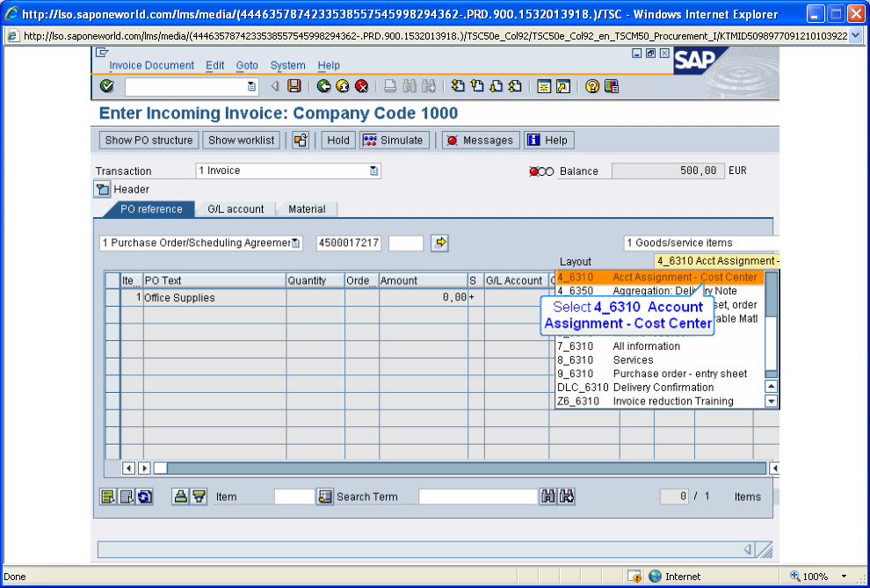870x588 pixels.
Task: Open the yellow question mark Help icon
Action: pyautogui.click(x=592, y=86)
